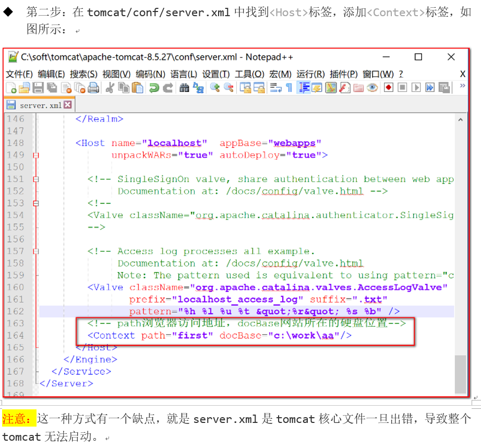Open the 窗口(W) menu
The height and width of the screenshot is (448, 481).
pos(378,74)
